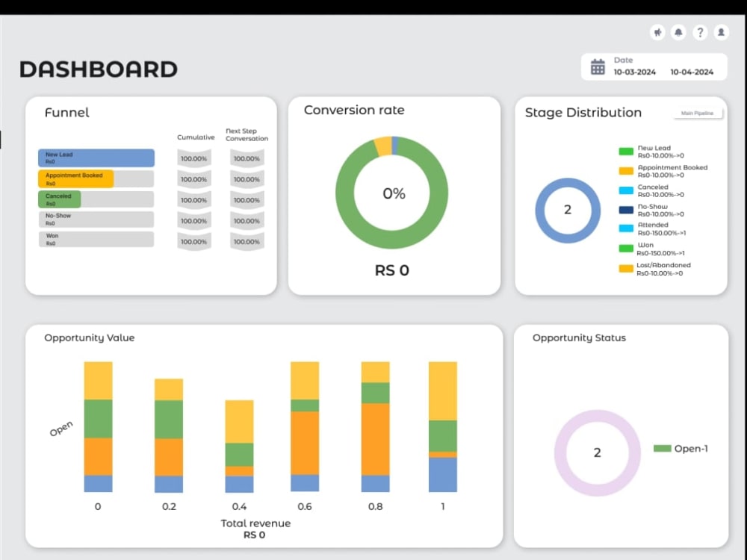This screenshot has height=560, width=747.
Task: Click the bar at 0.2 in Opportunity Value
Action: click(x=169, y=435)
